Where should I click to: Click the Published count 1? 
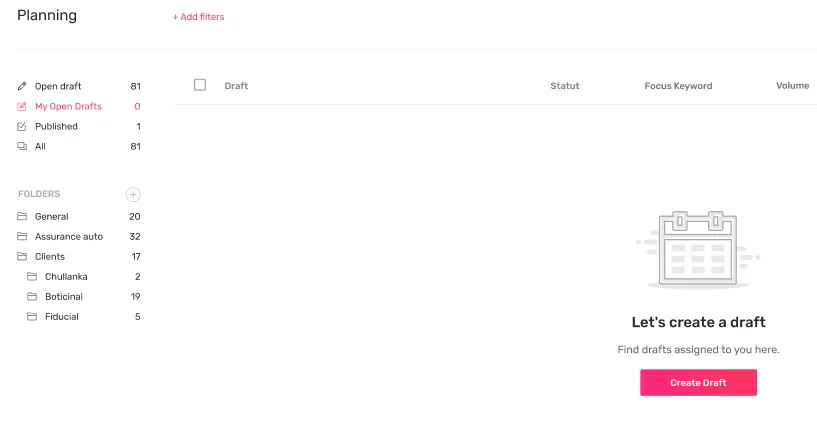tap(138, 126)
